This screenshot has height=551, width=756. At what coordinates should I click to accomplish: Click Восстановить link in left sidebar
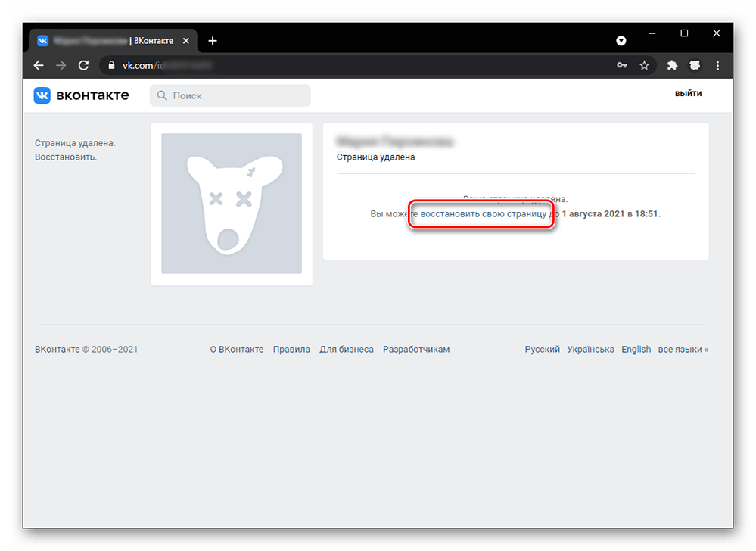pos(66,157)
